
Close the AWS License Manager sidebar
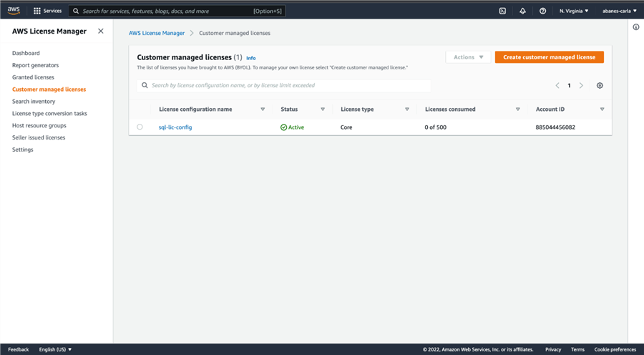(101, 31)
